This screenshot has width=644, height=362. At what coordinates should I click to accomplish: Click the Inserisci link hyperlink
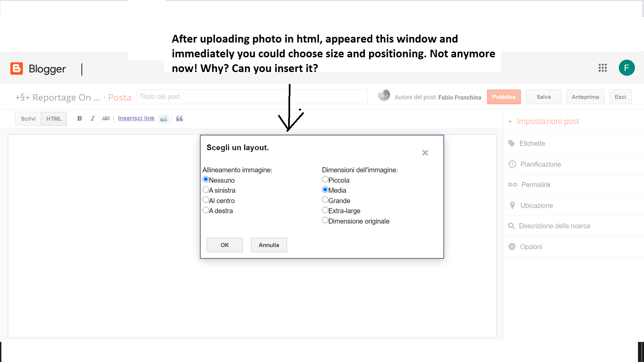coord(136,118)
